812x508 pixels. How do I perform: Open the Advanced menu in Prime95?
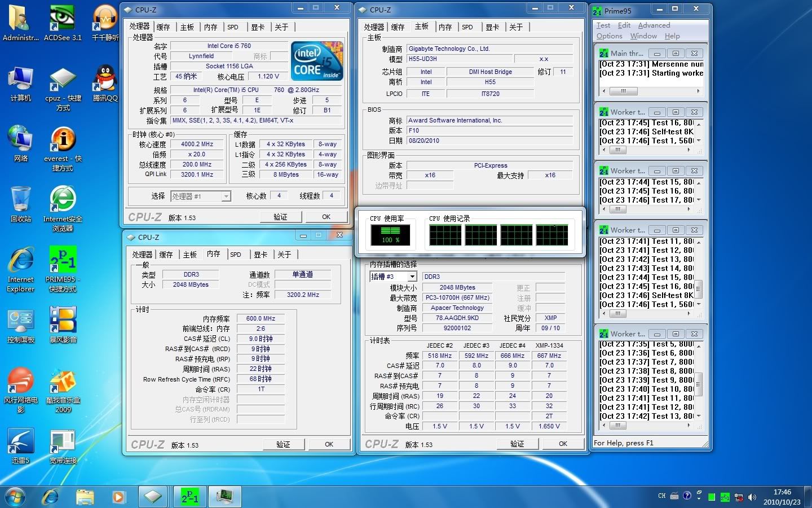654,25
